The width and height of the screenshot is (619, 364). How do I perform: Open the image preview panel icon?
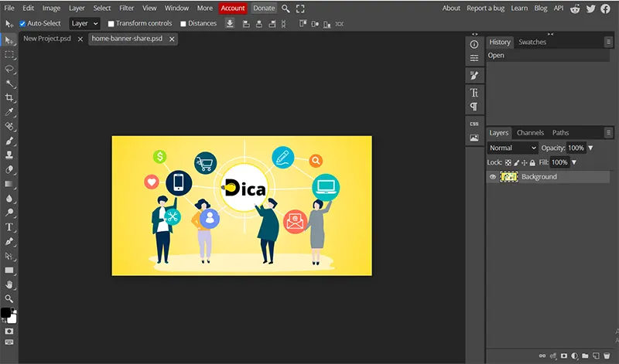pos(474,138)
